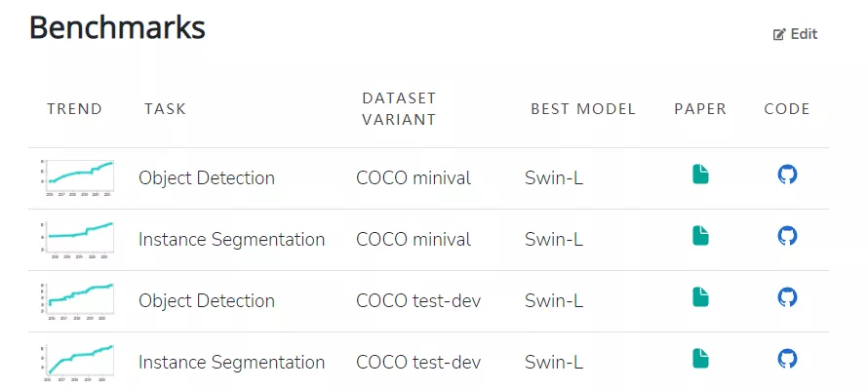Select COCO test-dev variant in Object Detection row
Viewport: 868px width, 389px height.
[418, 301]
